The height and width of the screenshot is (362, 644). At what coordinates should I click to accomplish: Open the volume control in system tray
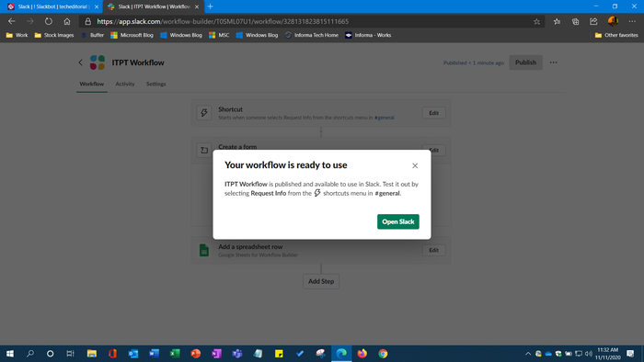click(x=589, y=354)
